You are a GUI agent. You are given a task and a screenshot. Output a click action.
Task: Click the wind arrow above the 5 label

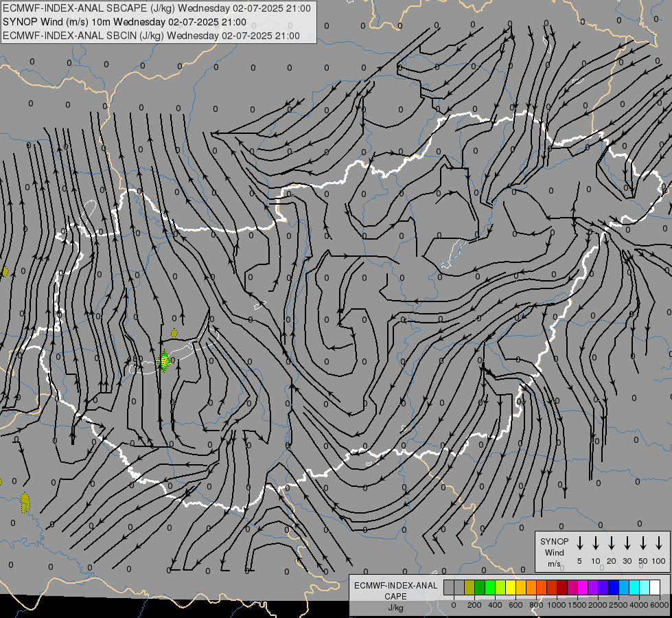579,542
